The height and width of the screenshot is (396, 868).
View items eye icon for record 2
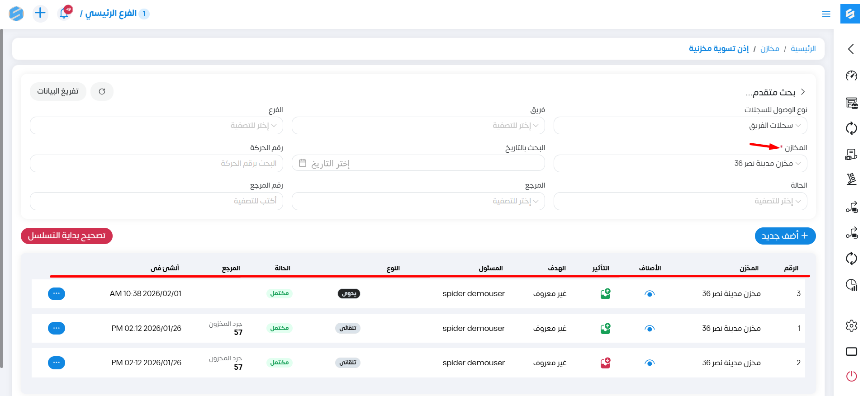[650, 363]
